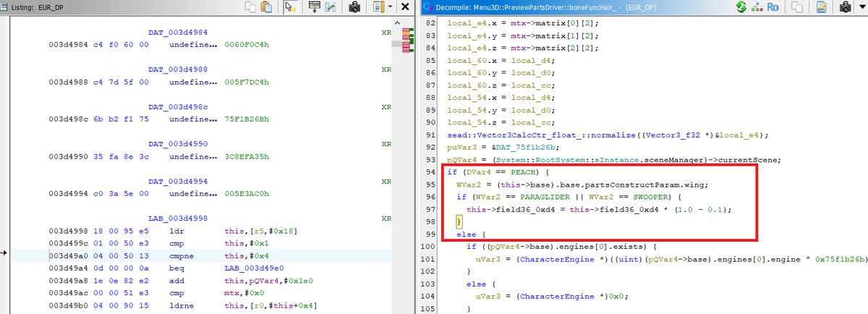Click the ldrne instruction at 003d49b0

point(182,304)
